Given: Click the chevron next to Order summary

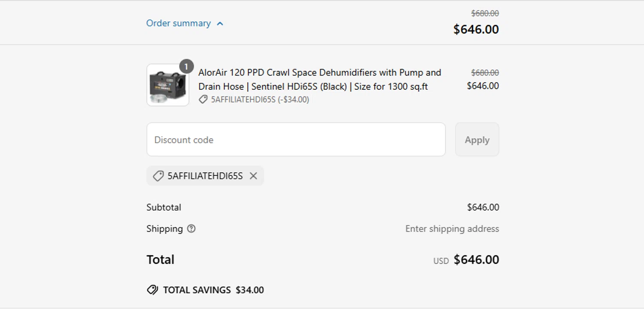Looking at the screenshot, I should point(220,24).
